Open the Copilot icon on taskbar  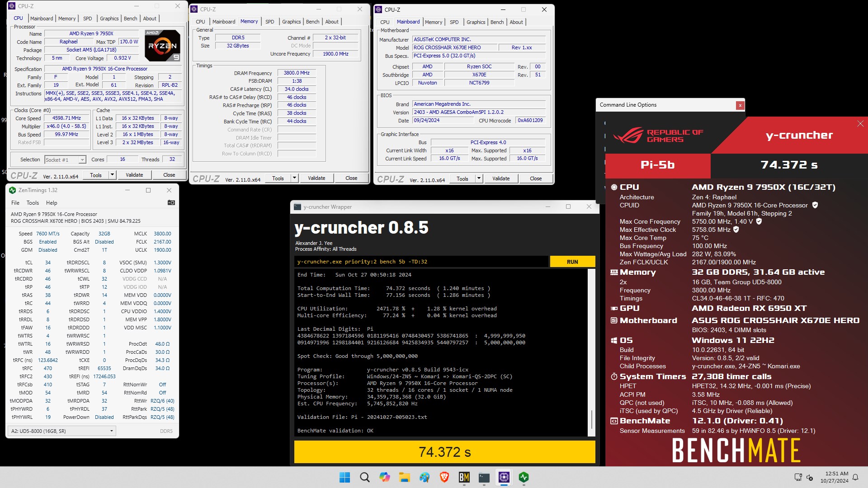pyautogui.click(x=384, y=477)
